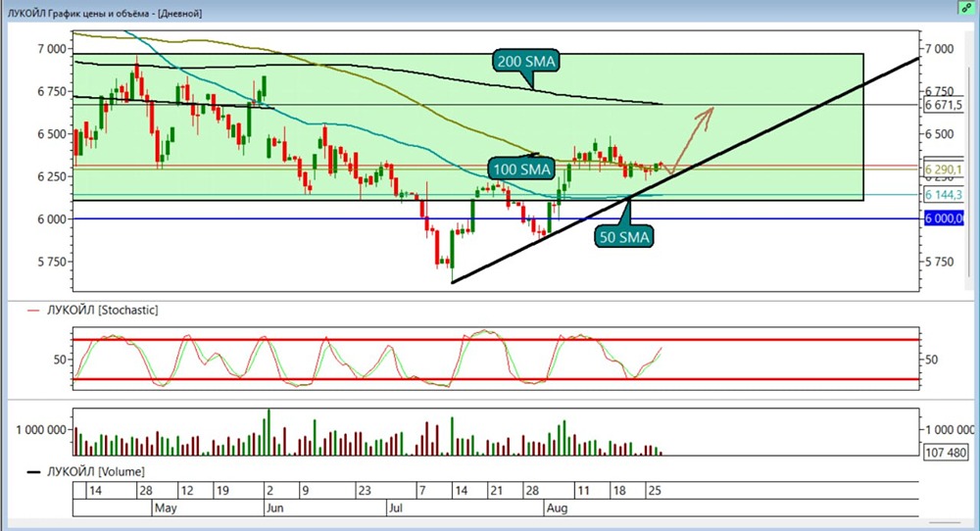Click the Jun month label
The height and width of the screenshot is (531, 980).
pyautogui.click(x=275, y=507)
